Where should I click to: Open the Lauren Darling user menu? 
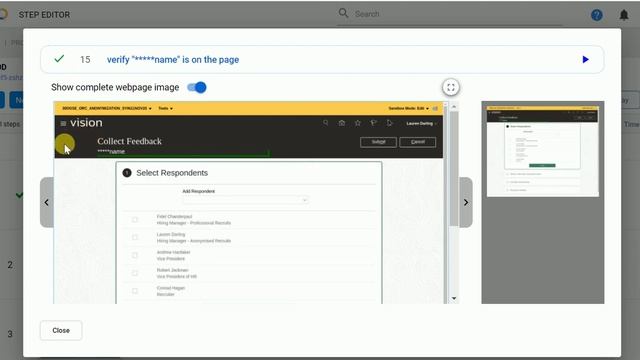(421, 123)
